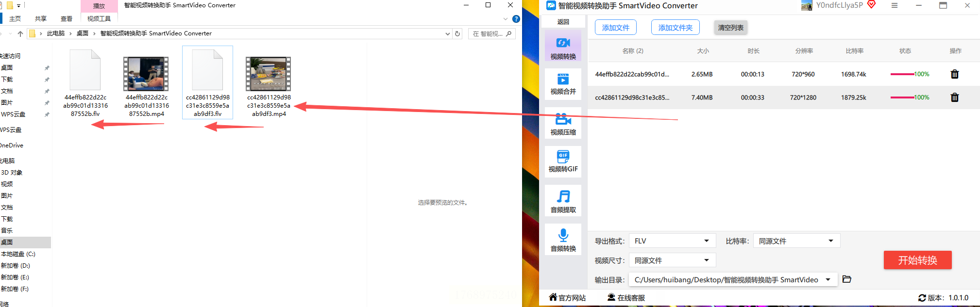Click the 添加文件 add file button
980x307 pixels.
pyautogui.click(x=615, y=28)
